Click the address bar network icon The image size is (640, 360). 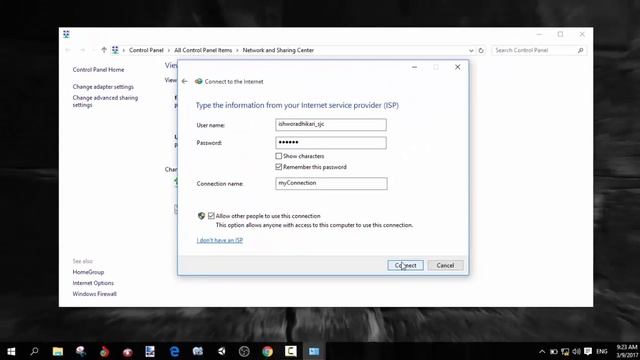click(115, 50)
